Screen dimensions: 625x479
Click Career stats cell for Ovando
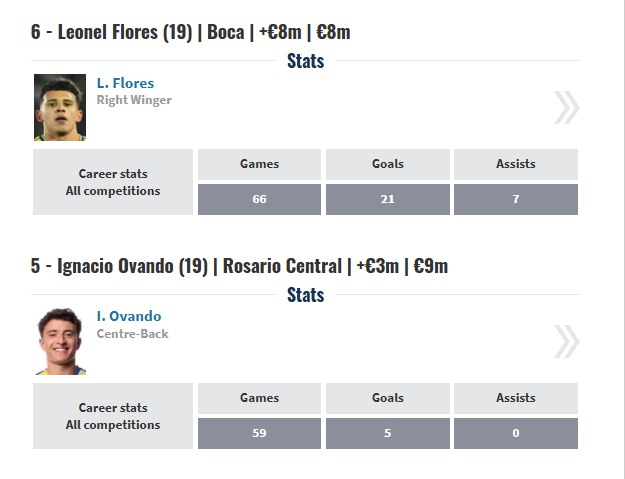[113, 416]
